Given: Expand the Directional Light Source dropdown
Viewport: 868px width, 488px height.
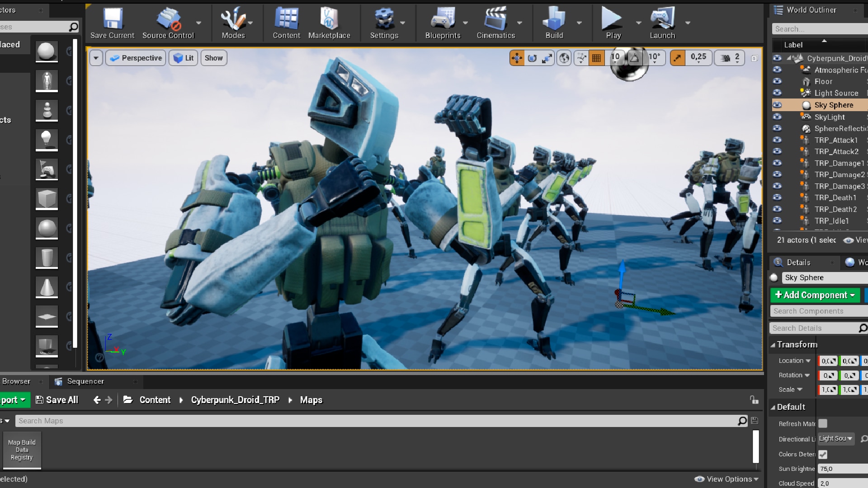Looking at the screenshot, I should tap(835, 439).
